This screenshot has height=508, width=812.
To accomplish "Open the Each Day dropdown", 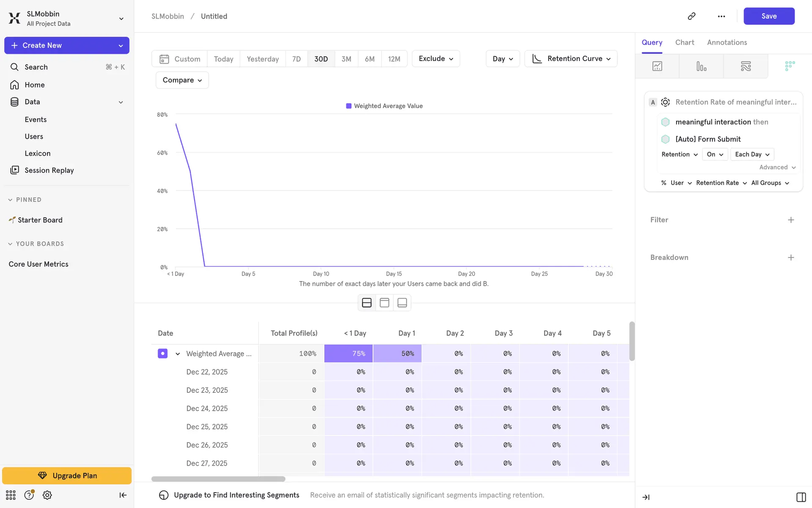I will pos(752,154).
